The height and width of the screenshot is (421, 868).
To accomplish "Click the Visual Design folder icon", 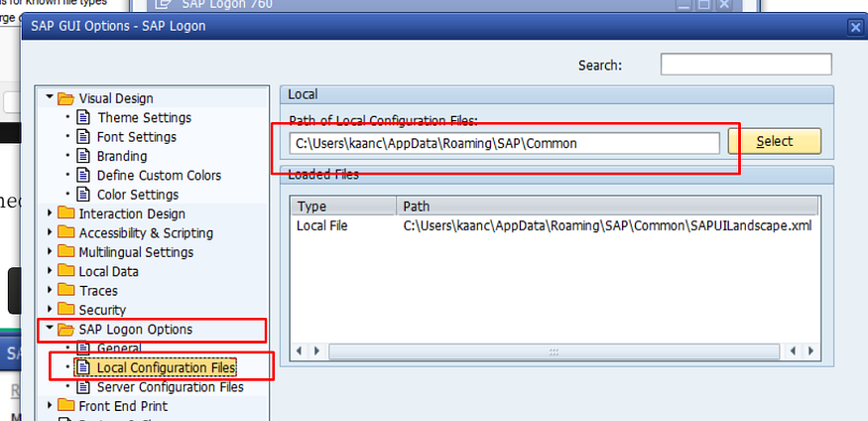I will 65,98.
